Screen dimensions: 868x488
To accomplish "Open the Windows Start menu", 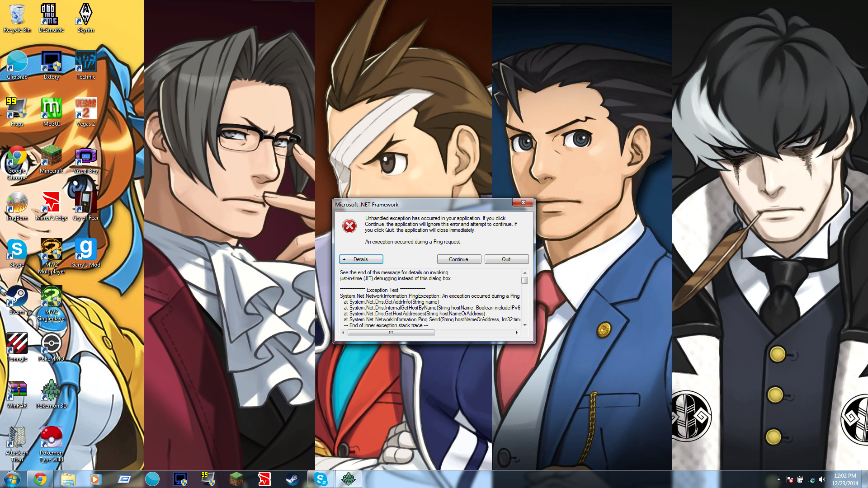I will 12,479.
